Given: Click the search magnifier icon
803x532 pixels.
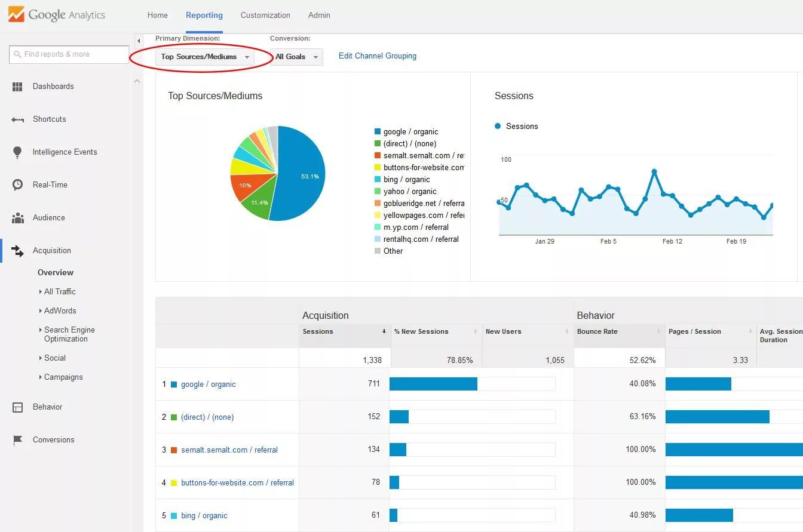Looking at the screenshot, I should click(17, 54).
